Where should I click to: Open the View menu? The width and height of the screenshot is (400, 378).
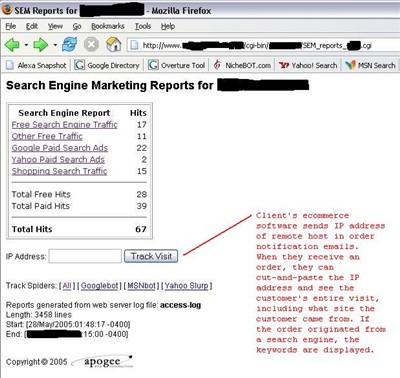[x=55, y=26]
